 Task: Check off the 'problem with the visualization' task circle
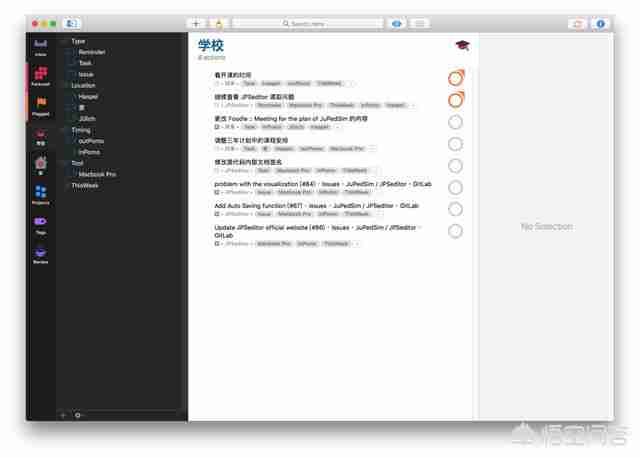click(455, 187)
